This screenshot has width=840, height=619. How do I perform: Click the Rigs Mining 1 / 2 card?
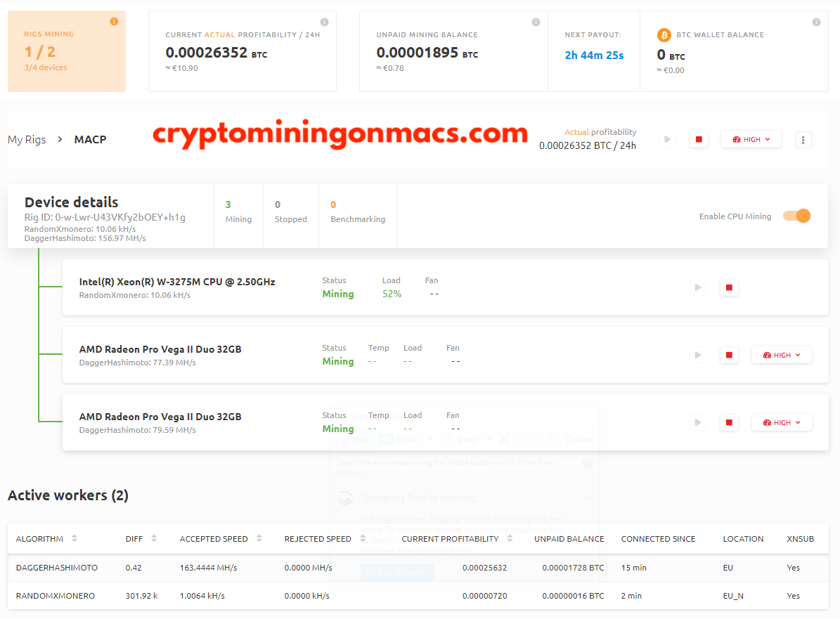(67, 51)
